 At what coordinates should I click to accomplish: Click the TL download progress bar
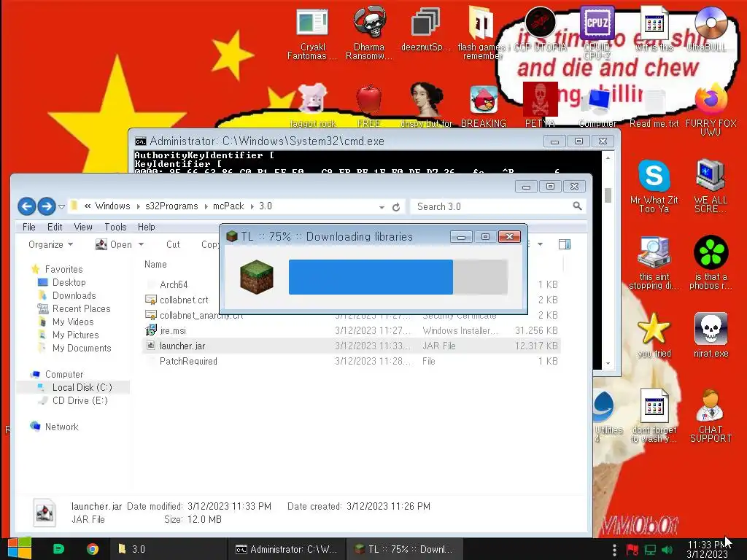click(398, 276)
